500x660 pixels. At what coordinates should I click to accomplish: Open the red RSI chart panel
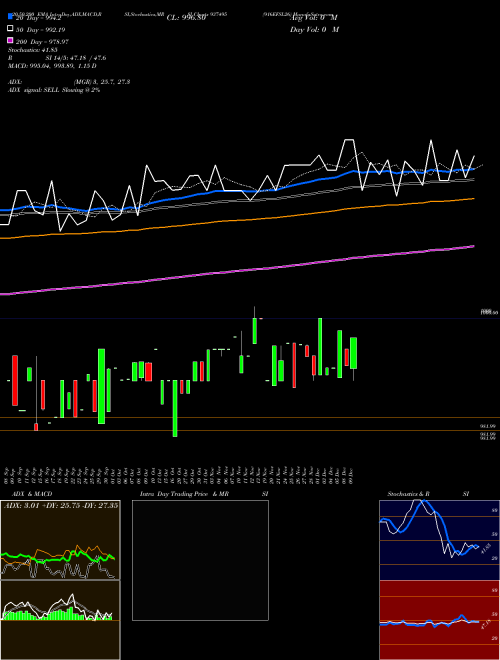439,620
